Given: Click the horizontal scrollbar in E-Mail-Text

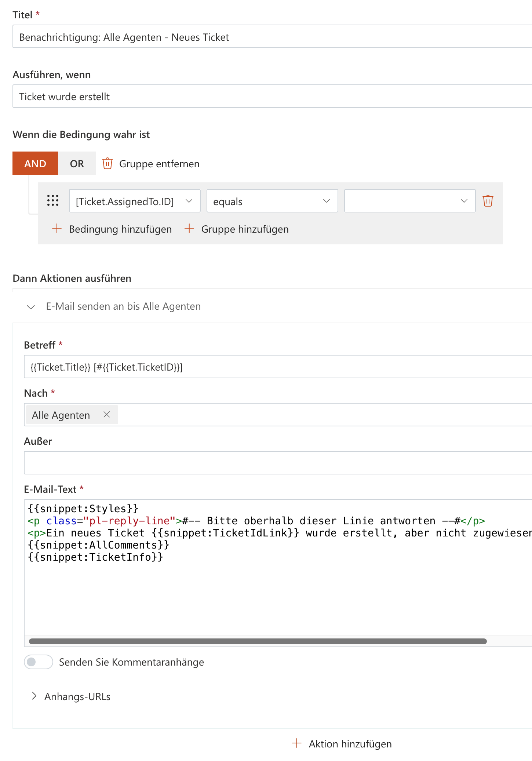Looking at the screenshot, I should point(258,641).
